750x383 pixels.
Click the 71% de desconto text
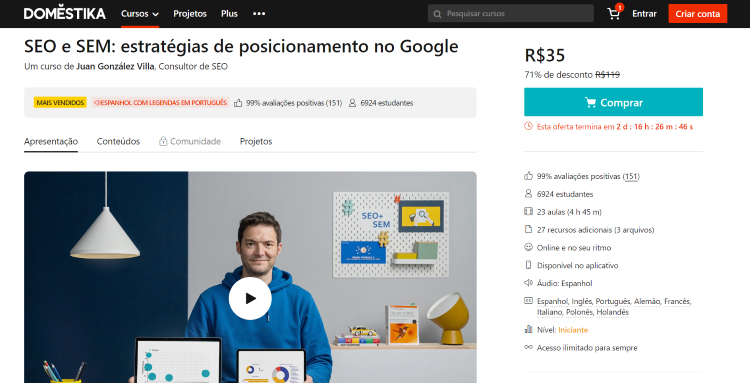coord(559,75)
